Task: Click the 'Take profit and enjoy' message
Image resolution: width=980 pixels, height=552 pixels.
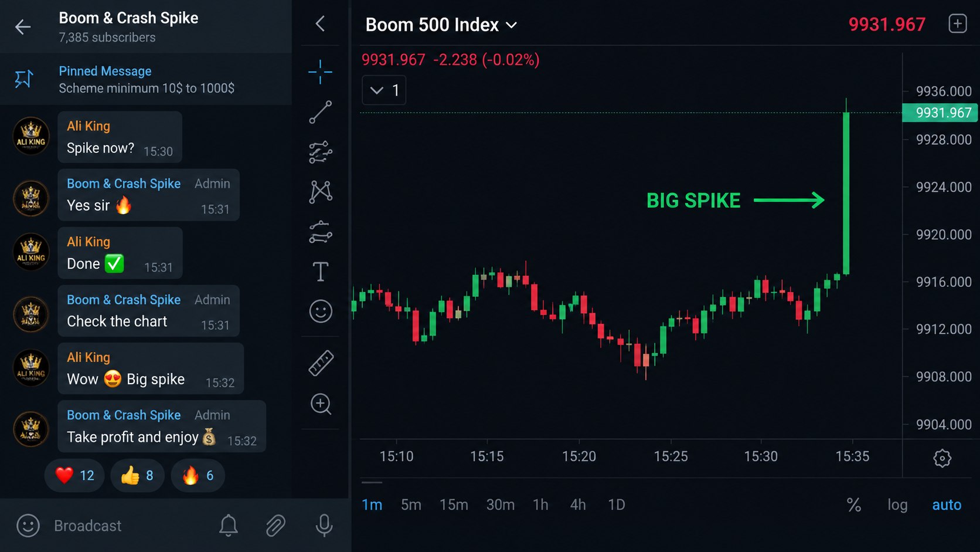Action: (162, 426)
